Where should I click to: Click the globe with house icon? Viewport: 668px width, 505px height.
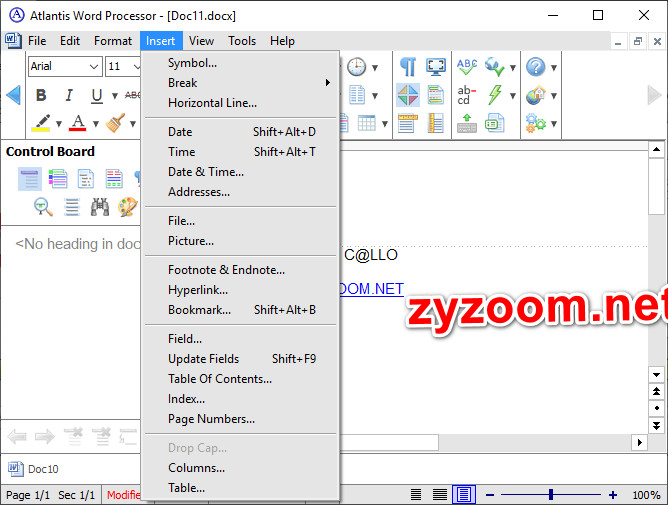536,95
